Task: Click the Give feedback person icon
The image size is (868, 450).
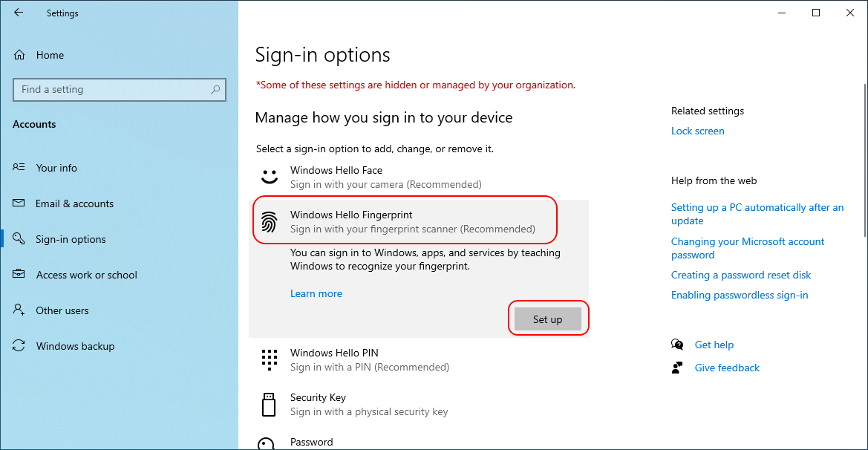Action: (677, 368)
